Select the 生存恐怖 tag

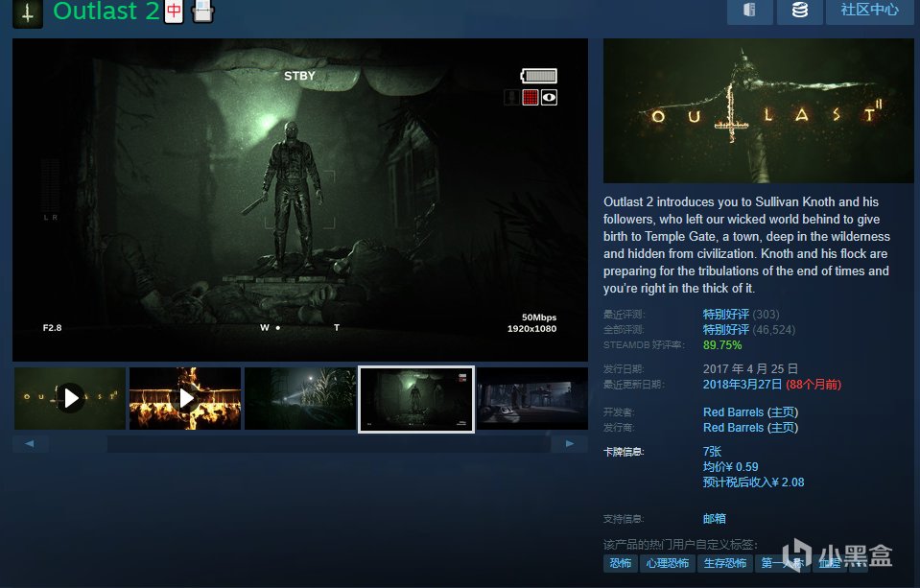(x=724, y=563)
